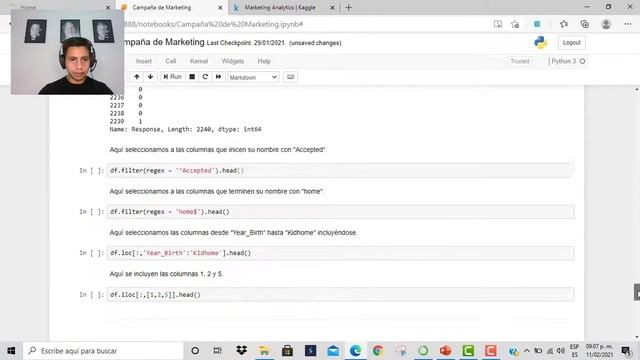Open the Mail app from taskbar
This screenshot has height=360, width=640.
[x=333, y=351]
